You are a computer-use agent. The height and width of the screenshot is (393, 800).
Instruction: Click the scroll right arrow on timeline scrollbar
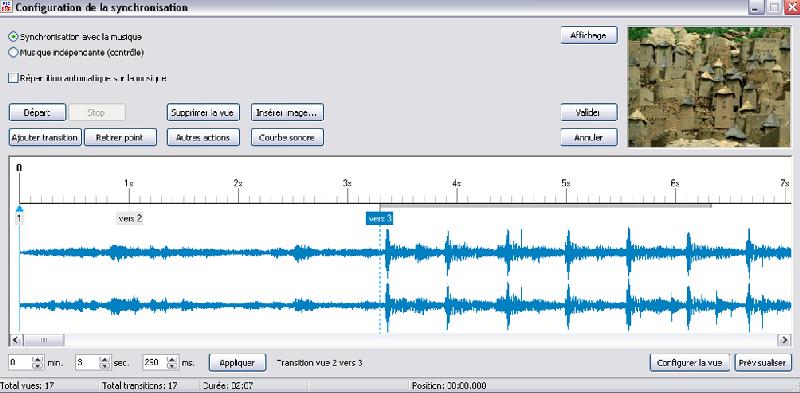tap(784, 339)
